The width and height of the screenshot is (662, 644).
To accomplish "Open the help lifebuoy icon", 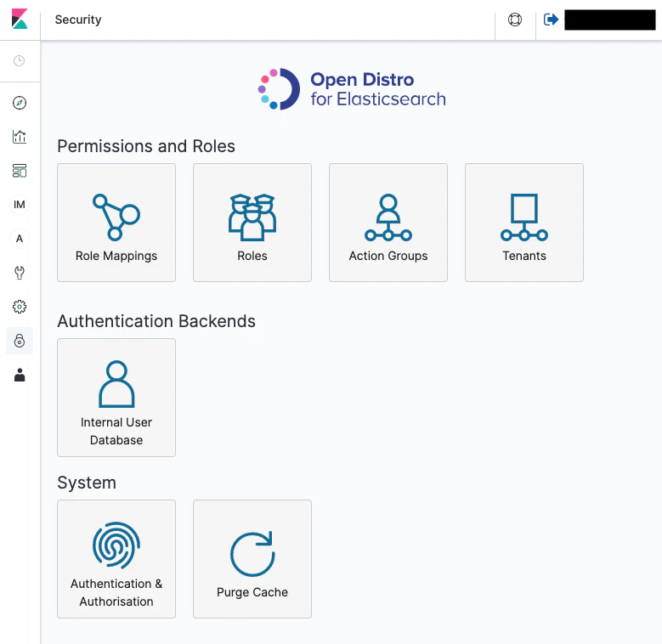I will click(515, 20).
